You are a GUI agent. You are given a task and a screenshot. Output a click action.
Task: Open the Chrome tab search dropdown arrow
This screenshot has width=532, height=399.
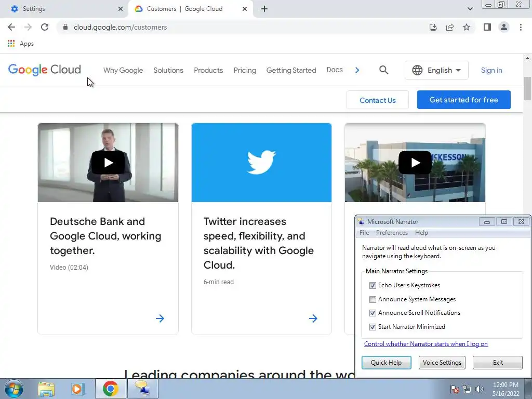click(x=470, y=9)
